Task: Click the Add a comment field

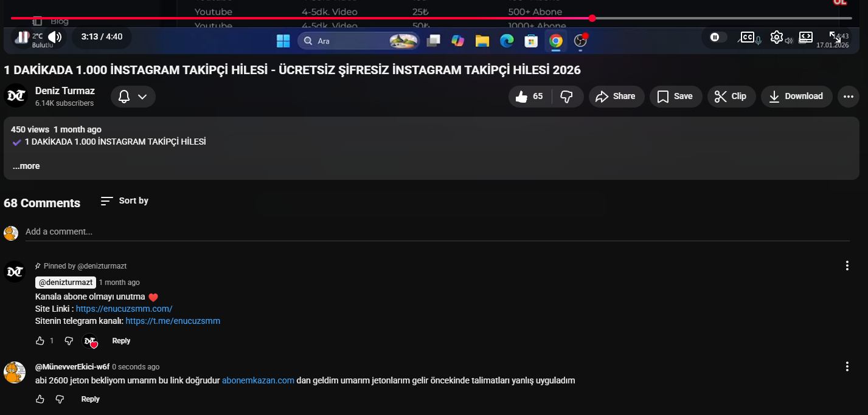Action: tap(437, 232)
